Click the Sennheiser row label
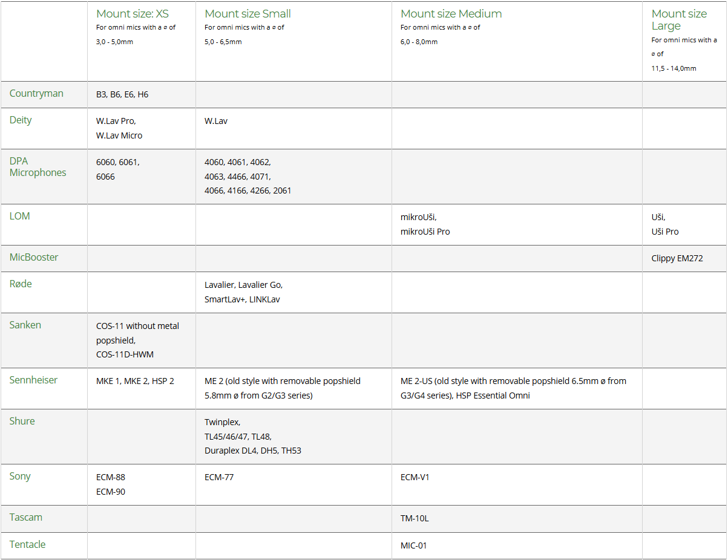The image size is (728, 560). [34, 380]
